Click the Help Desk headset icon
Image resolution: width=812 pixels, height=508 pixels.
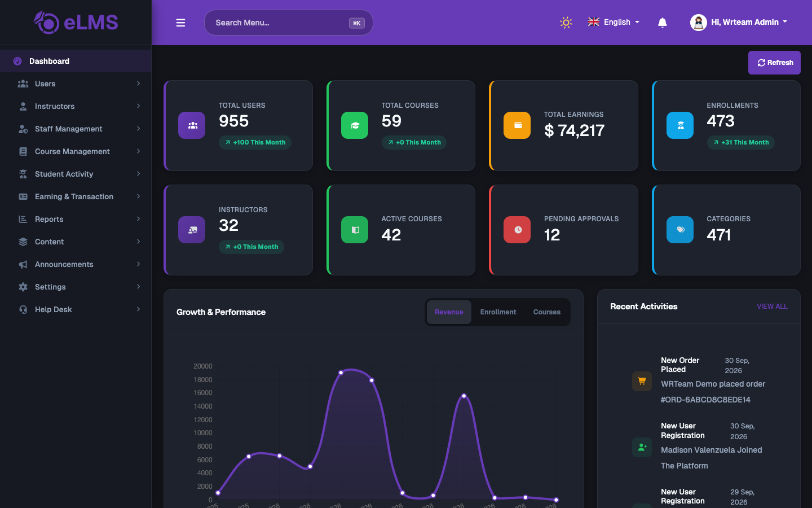pos(23,309)
